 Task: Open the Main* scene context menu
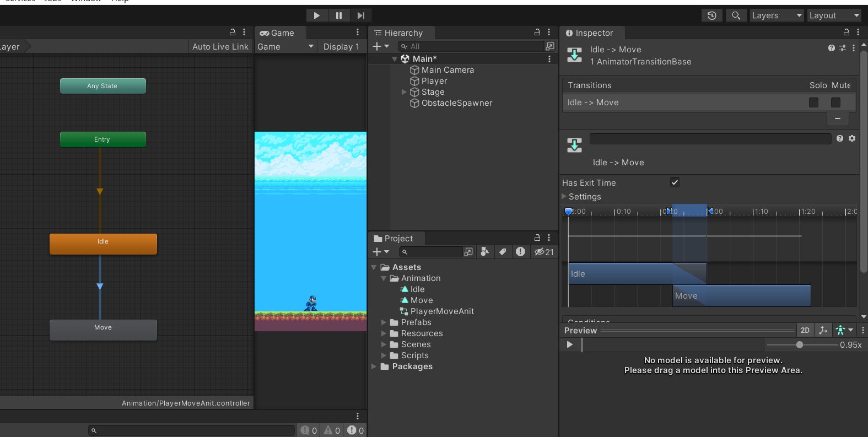click(x=549, y=59)
